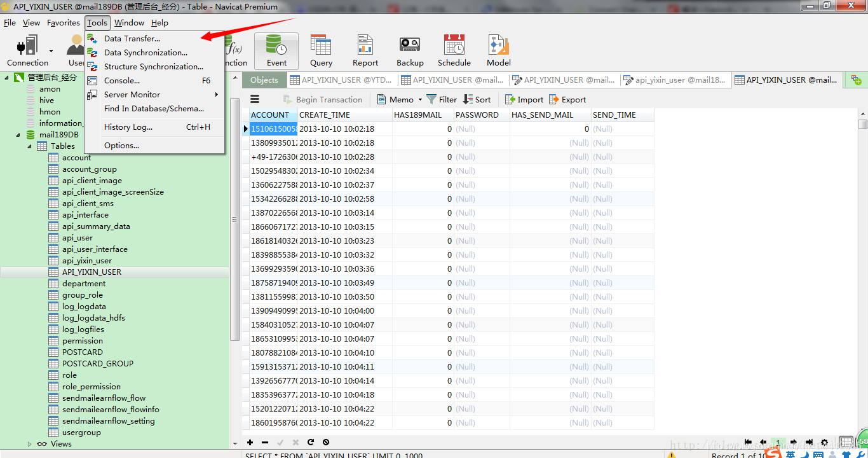The width and height of the screenshot is (868, 458).
Task: Delete the record with the minus icon
Action: [x=265, y=442]
